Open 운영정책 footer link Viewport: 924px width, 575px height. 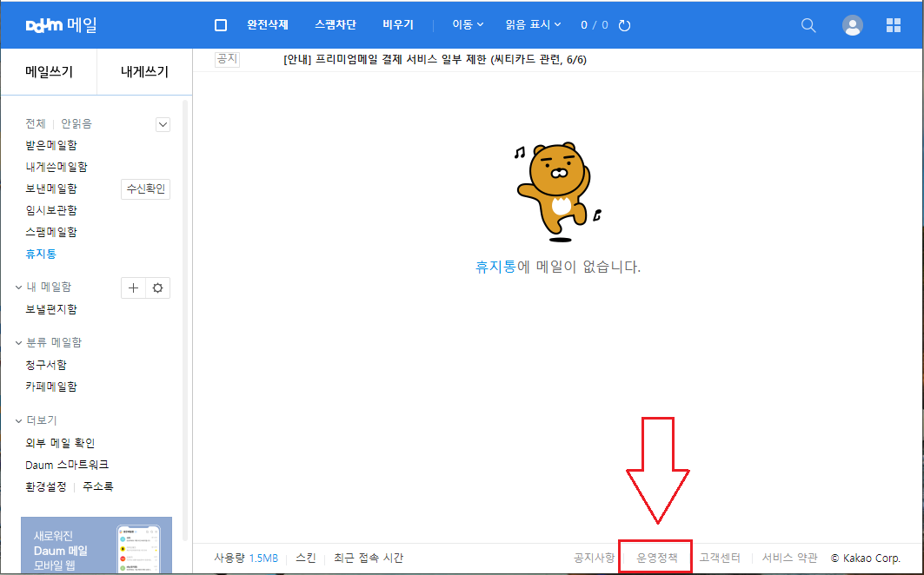coord(657,558)
